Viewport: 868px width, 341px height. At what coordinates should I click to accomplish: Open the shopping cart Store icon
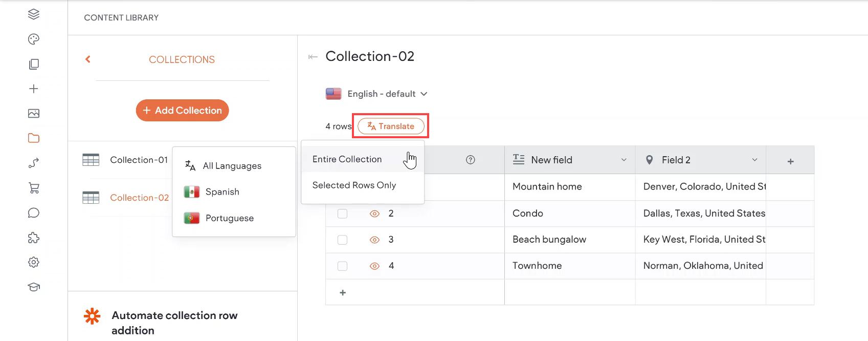tap(34, 188)
